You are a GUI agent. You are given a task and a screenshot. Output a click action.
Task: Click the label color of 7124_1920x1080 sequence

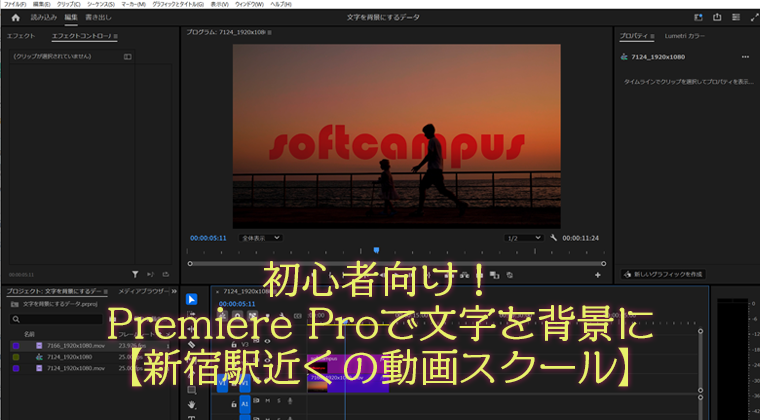[16, 357]
